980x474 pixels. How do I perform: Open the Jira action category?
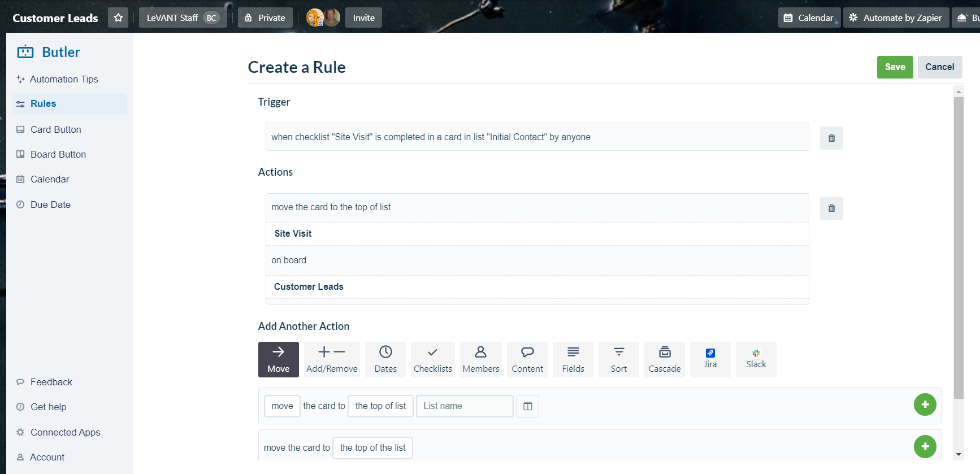pos(710,359)
